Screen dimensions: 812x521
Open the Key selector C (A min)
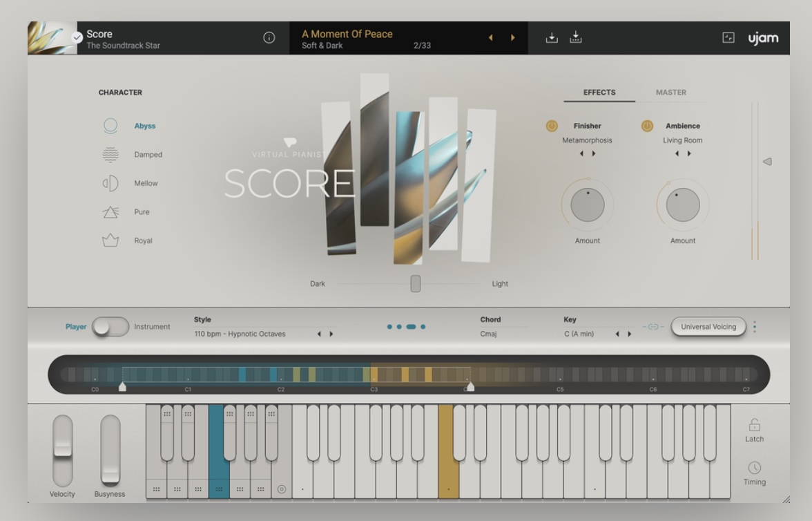point(579,334)
